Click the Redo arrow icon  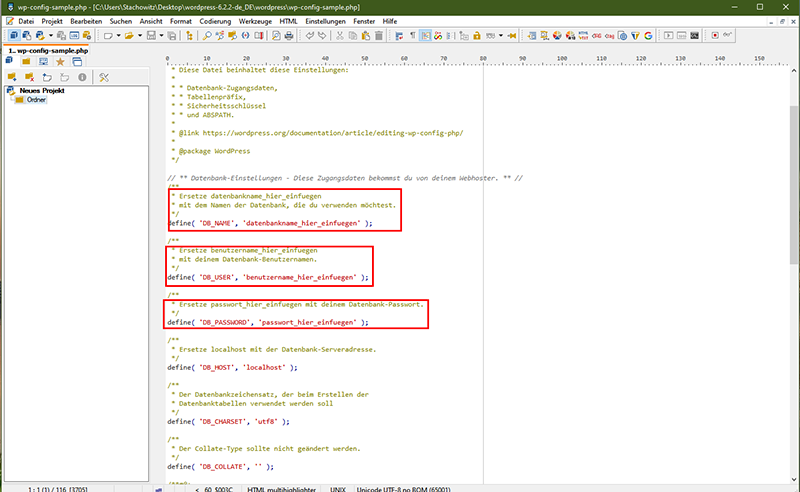(x=322, y=36)
